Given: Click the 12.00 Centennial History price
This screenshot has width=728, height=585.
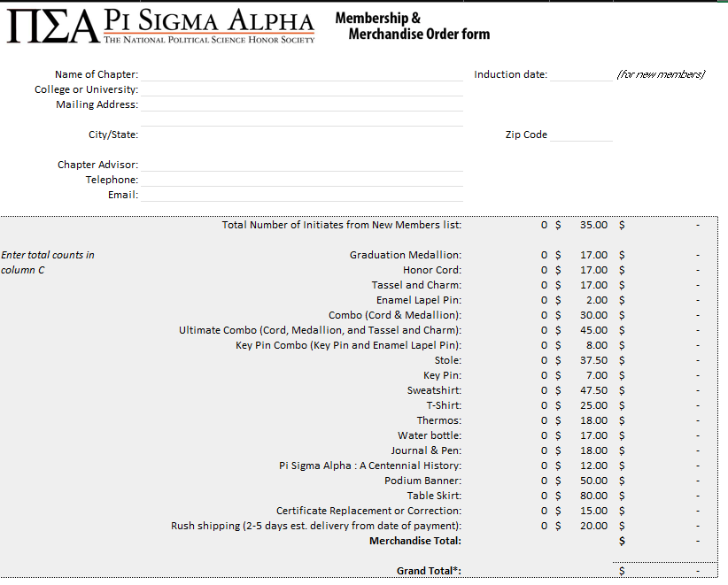Looking at the screenshot, I should tap(593, 466).
